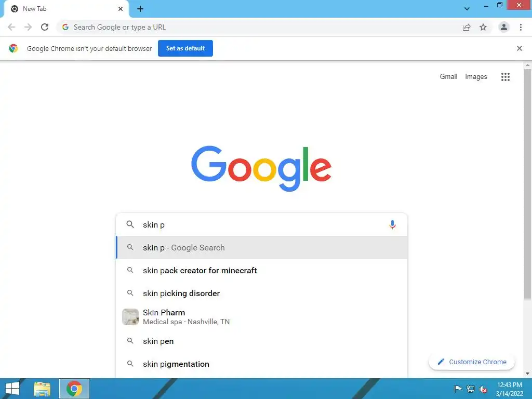
Task: Click the page vertical scrollbar thumb
Action: (527, 184)
